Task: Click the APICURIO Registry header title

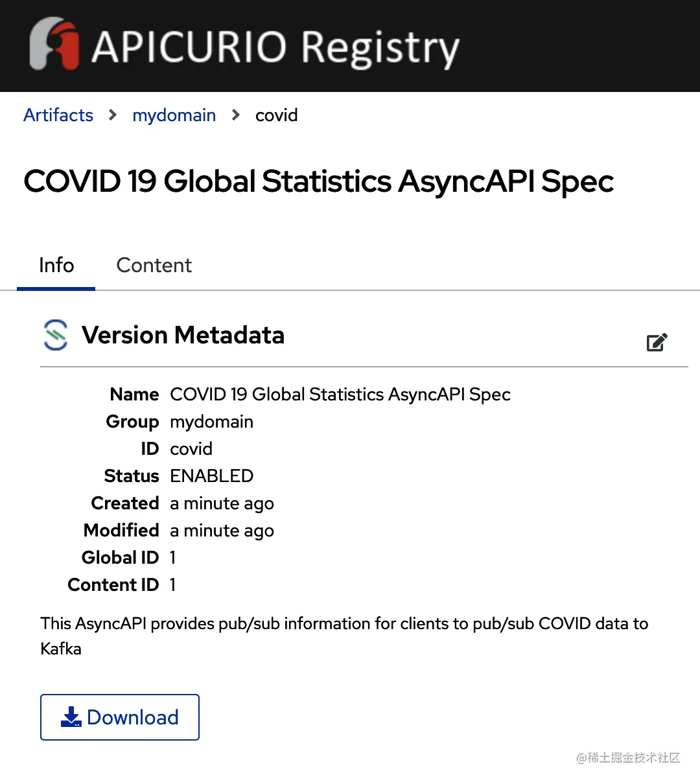Action: tap(275, 47)
